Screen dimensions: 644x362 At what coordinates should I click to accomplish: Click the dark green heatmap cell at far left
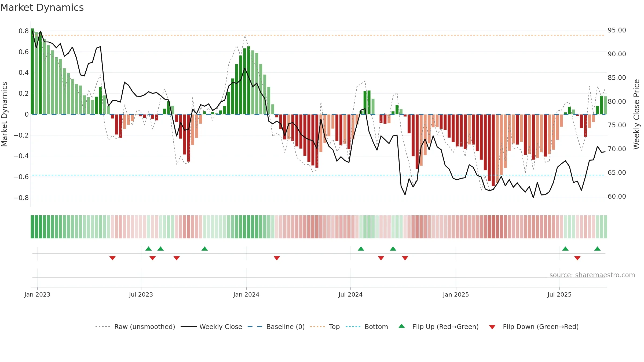point(32,227)
